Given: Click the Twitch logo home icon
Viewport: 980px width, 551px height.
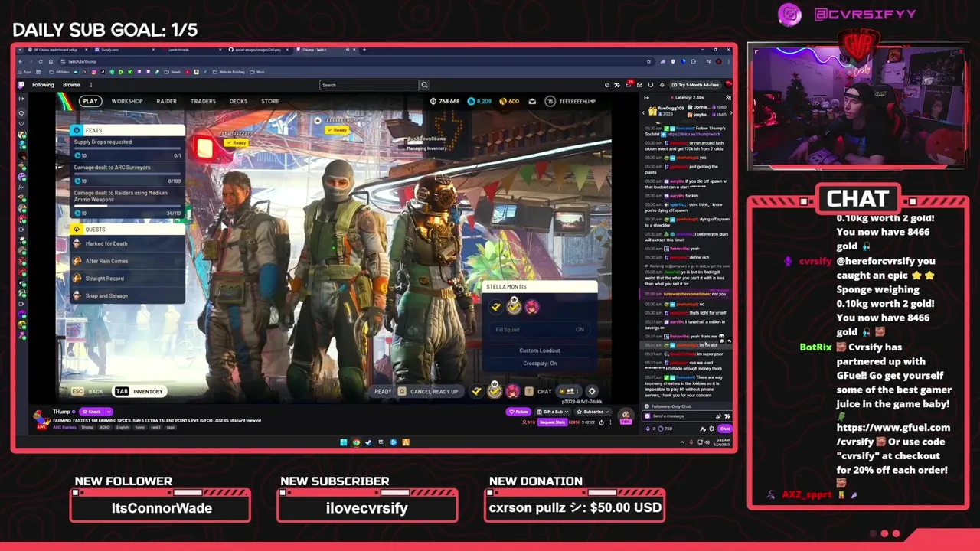Looking at the screenshot, I should point(21,85).
